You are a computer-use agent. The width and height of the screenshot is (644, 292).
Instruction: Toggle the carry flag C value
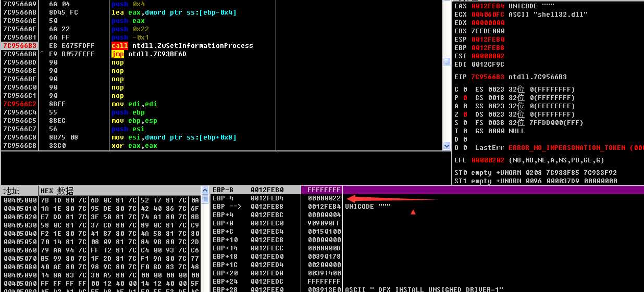(464, 90)
